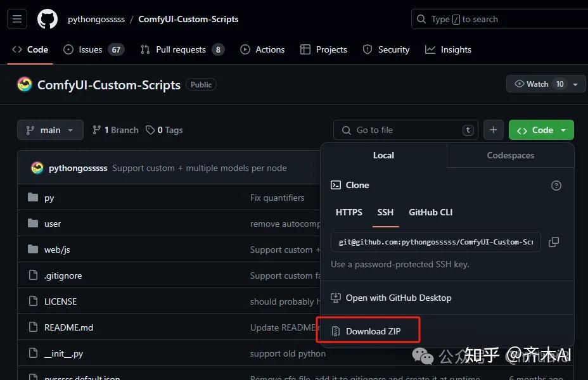Screen dimensions: 588x380
Task: Click the pythongosssss commit author avatar
Action: click(x=37, y=168)
